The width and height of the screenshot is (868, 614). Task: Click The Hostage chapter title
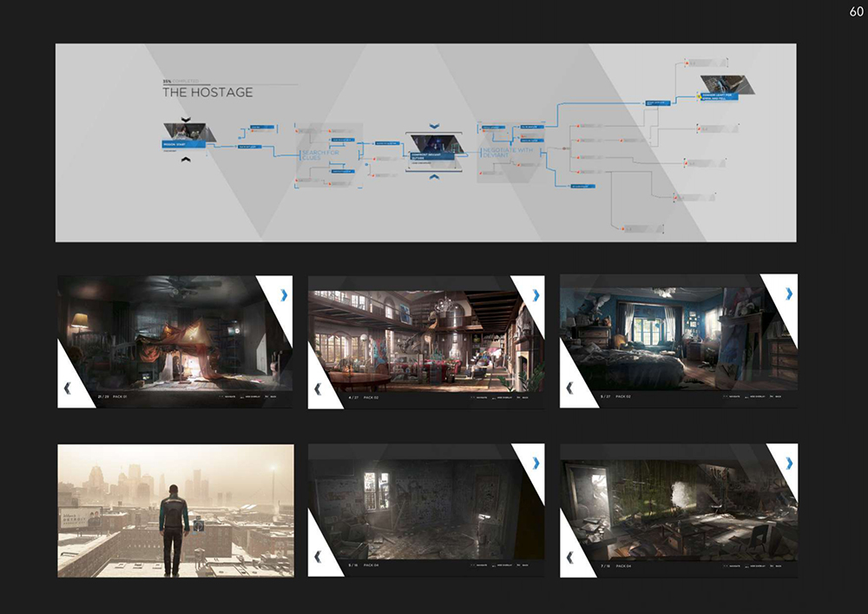207,92
